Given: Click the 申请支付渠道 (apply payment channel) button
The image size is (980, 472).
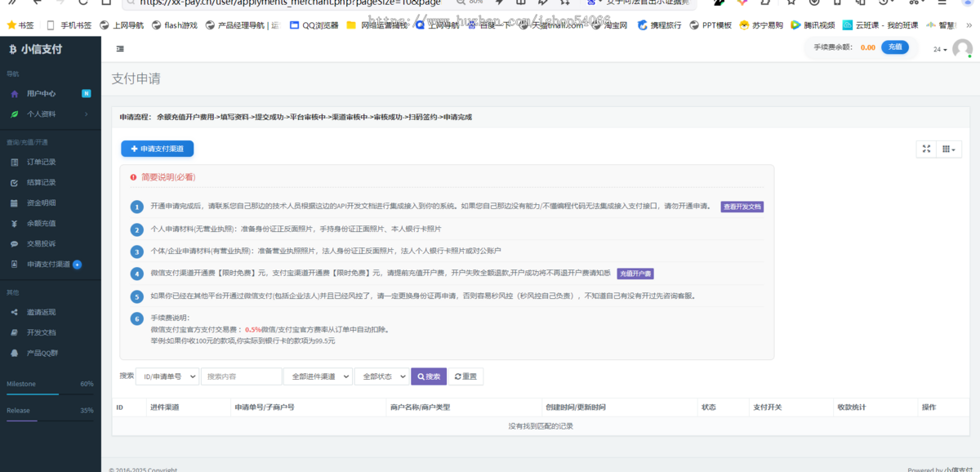Looking at the screenshot, I should coord(157,149).
